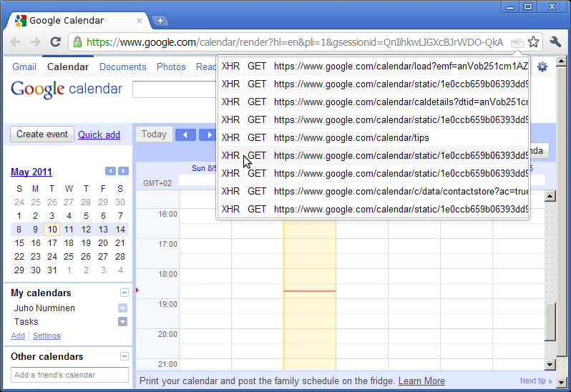Select May 10 in the mini calendar

[52, 230]
